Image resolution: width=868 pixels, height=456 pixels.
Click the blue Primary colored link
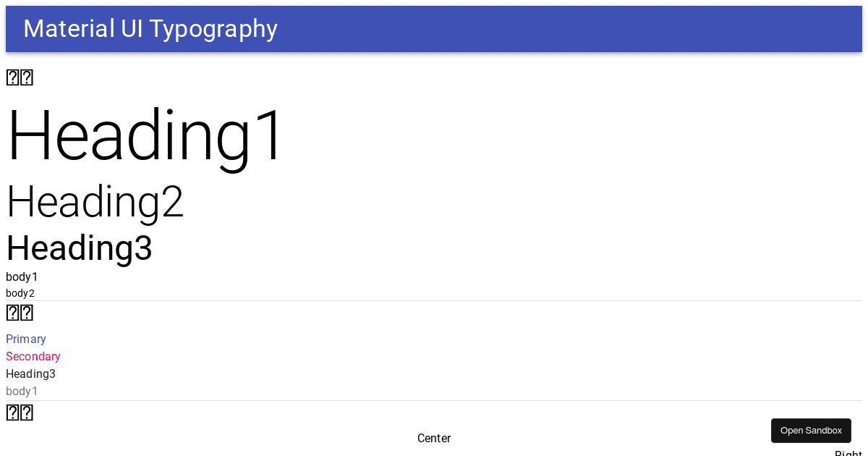point(25,339)
